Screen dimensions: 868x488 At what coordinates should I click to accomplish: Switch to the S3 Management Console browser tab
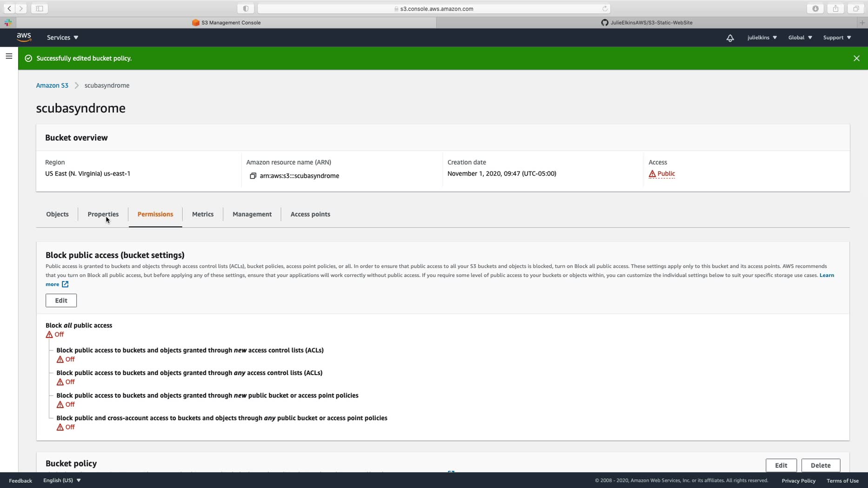[x=226, y=22]
